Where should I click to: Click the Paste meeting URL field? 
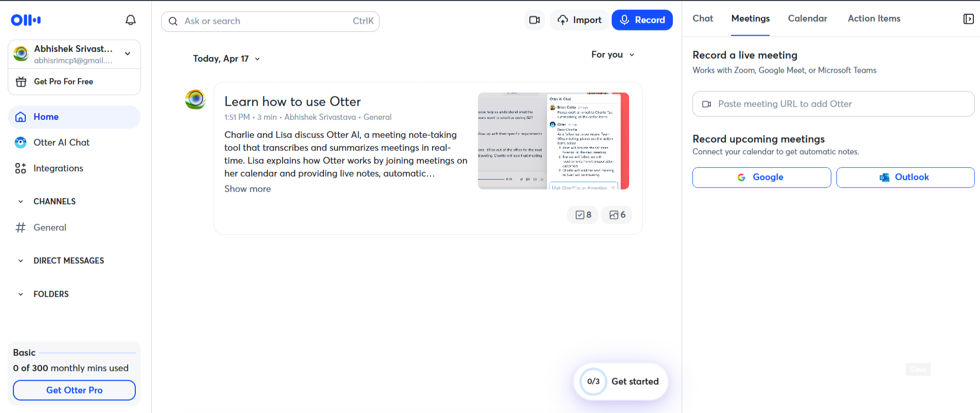point(833,104)
